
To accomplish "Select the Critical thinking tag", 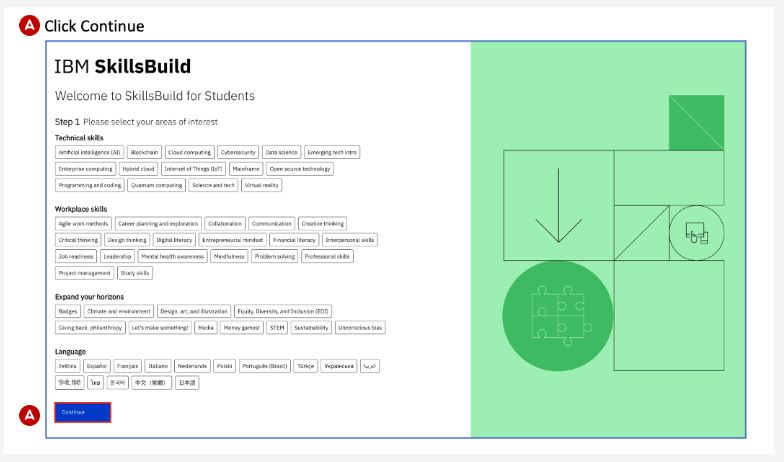I will (78, 240).
